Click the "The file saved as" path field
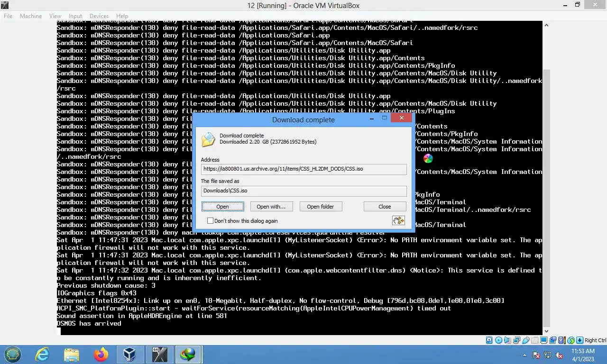This screenshot has height=364, width=607. (x=303, y=191)
